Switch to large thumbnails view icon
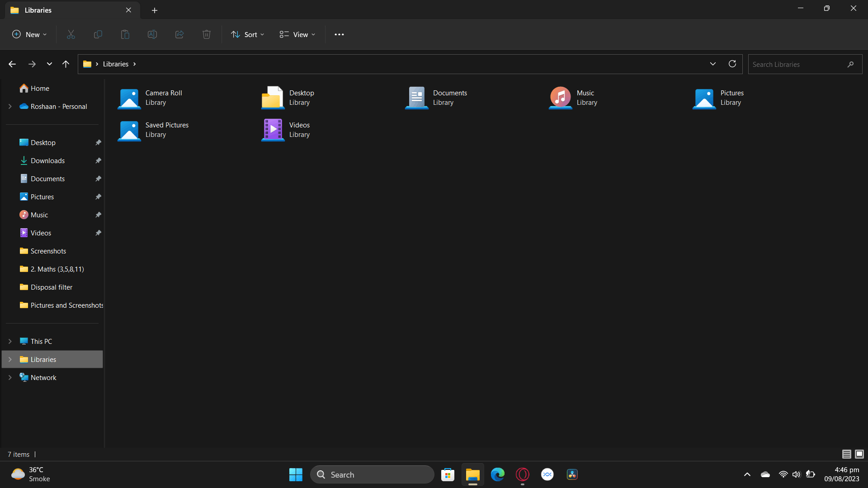 click(859, 454)
